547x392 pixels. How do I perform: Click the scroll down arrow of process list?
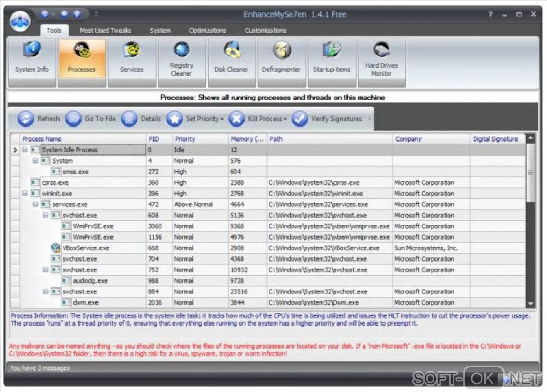tap(530, 304)
